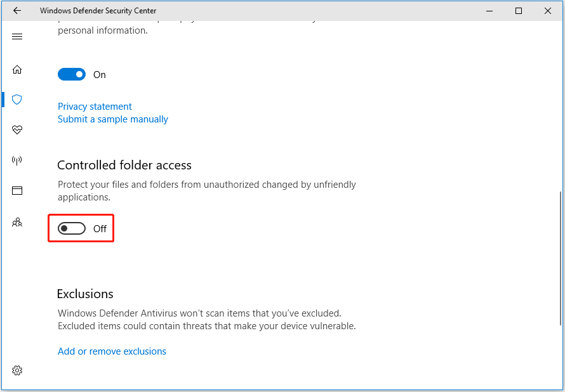Click the Home icon in sidebar
This screenshot has height=392, width=565.
(x=17, y=69)
